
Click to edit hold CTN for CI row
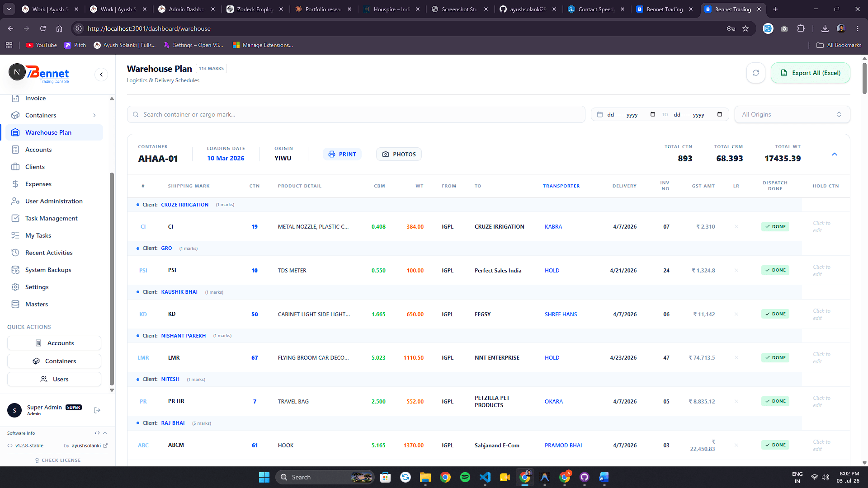click(821, 227)
